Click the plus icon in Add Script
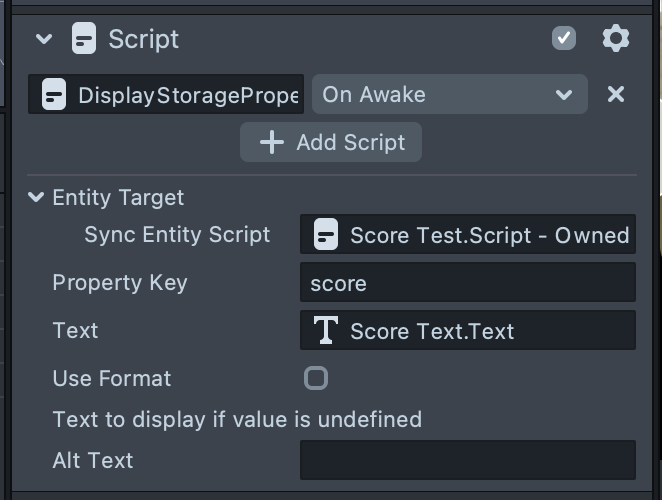662x500 pixels. (271, 142)
